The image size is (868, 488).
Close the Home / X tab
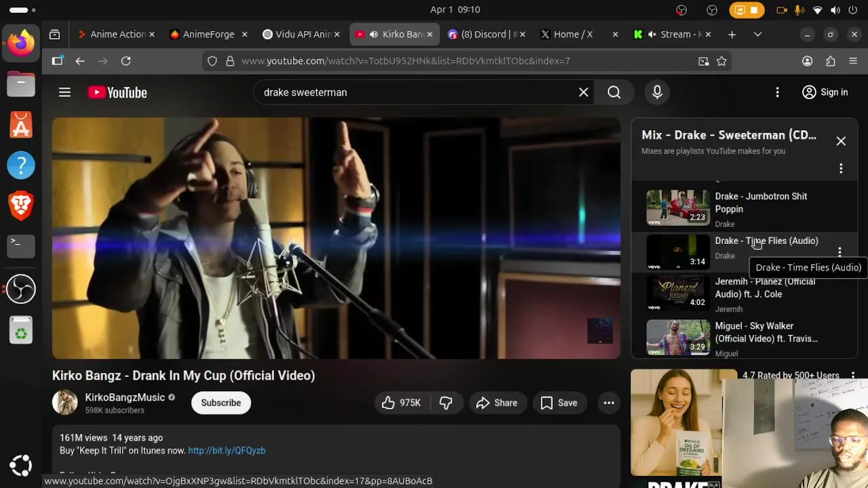[x=615, y=34]
